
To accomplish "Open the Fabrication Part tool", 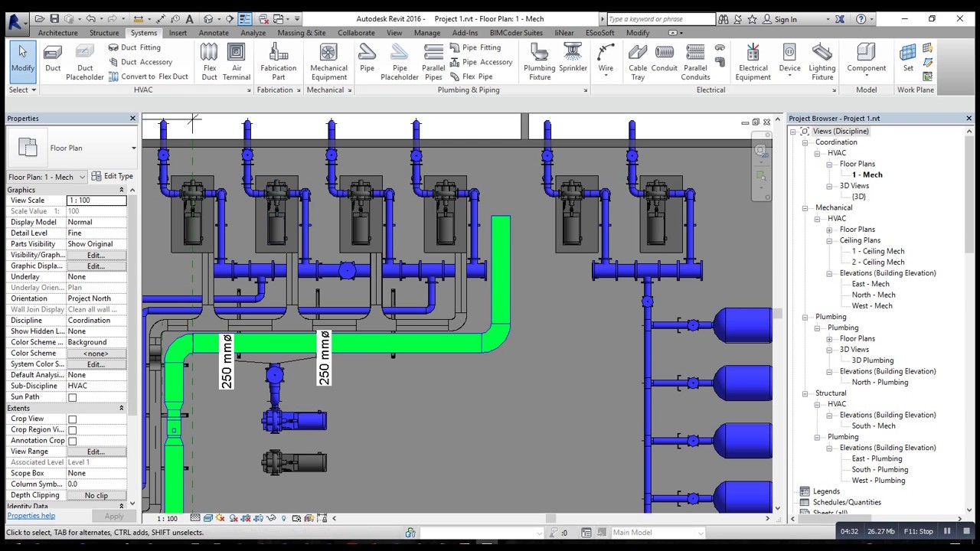I will (x=278, y=61).
